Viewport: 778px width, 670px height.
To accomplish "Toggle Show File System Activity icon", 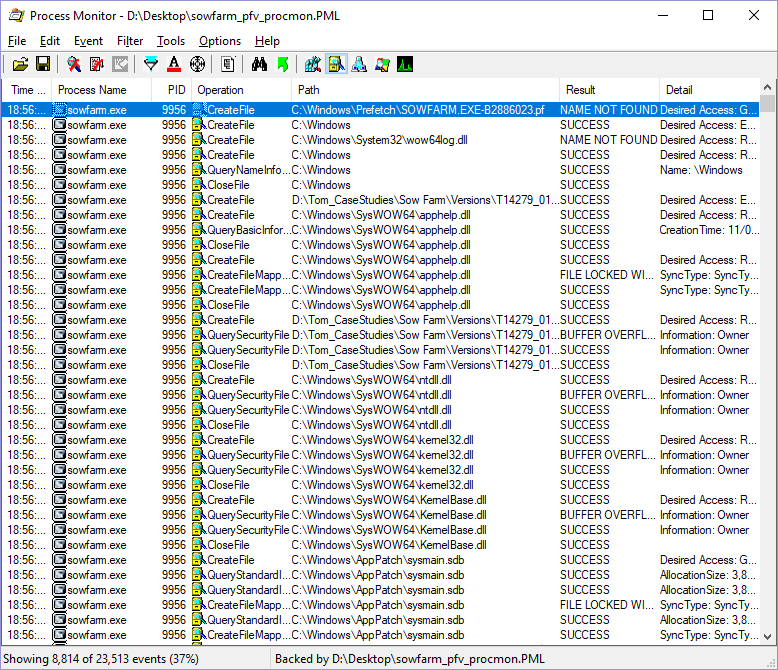I will (x=336, y=64).
